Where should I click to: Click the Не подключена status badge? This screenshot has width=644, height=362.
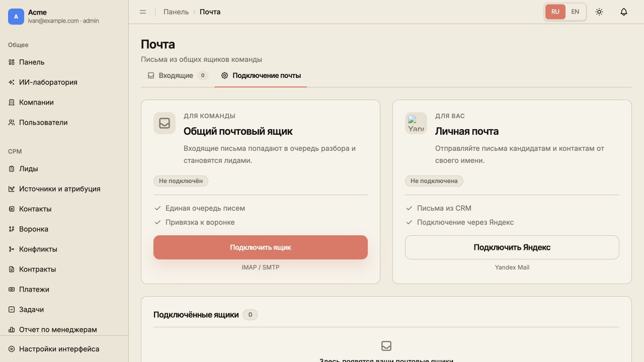point(434,180)
